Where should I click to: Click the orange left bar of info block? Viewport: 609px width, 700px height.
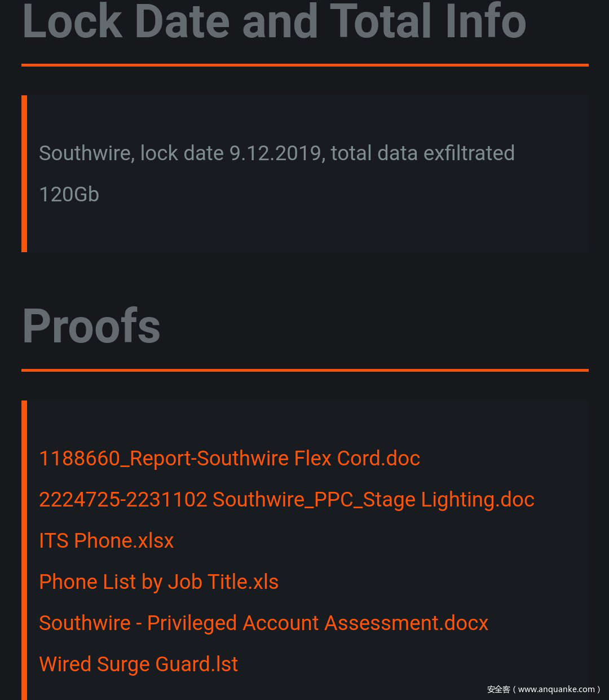[24, 174]
